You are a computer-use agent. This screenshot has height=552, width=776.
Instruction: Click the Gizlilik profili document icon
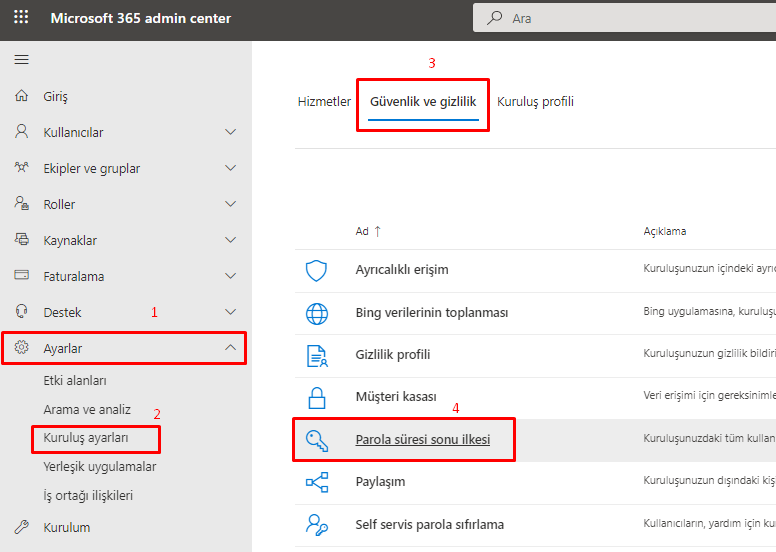(x=316, y=355)
